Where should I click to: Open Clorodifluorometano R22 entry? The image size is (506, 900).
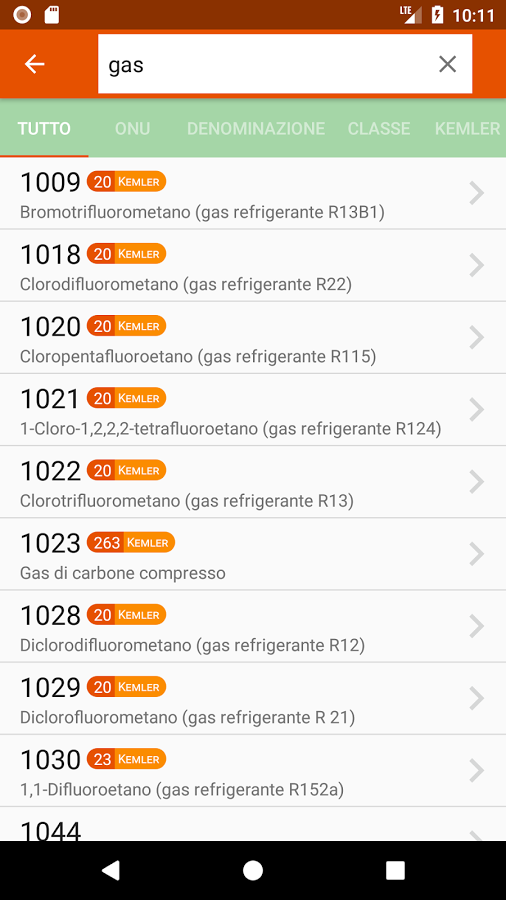(x=253, y=266)
